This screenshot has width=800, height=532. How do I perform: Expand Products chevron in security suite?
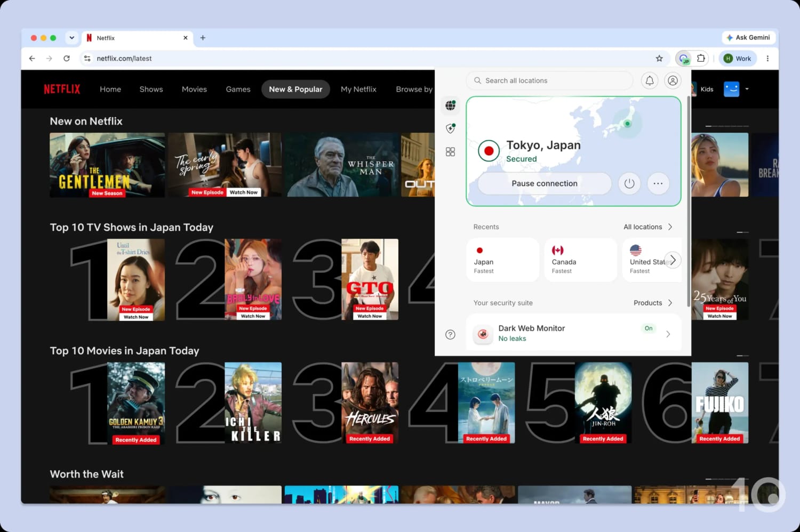point(670,303)
